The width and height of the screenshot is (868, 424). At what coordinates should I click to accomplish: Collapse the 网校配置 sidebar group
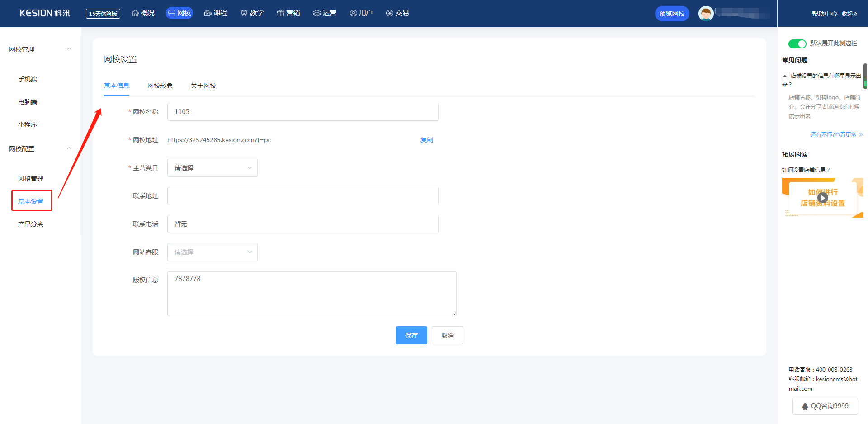[x=69, y=148]
